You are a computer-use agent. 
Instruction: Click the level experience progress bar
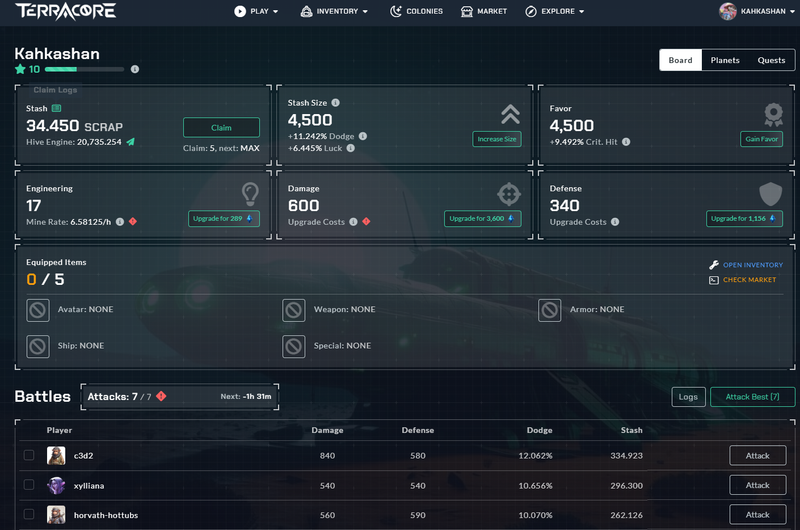pyautogui.click(x=84, y=69)
